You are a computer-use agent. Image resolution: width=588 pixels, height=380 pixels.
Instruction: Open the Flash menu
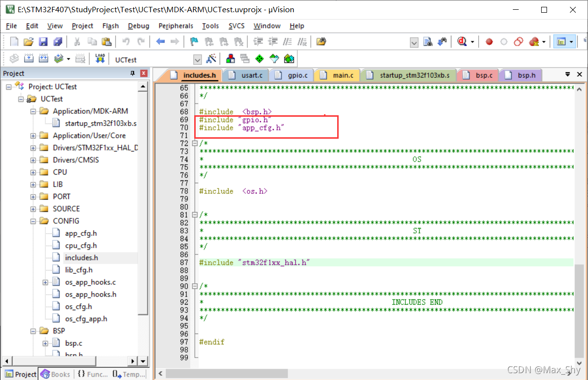110,26
